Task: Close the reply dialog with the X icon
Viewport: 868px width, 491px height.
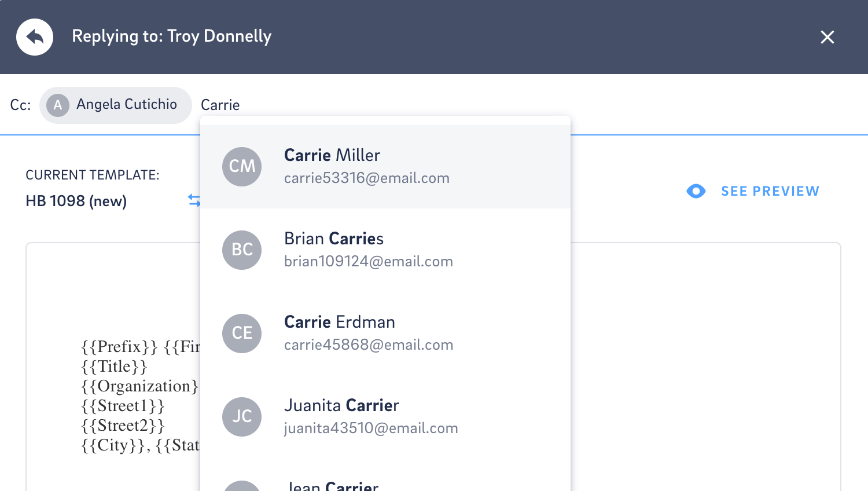Action: coord(827,37)
